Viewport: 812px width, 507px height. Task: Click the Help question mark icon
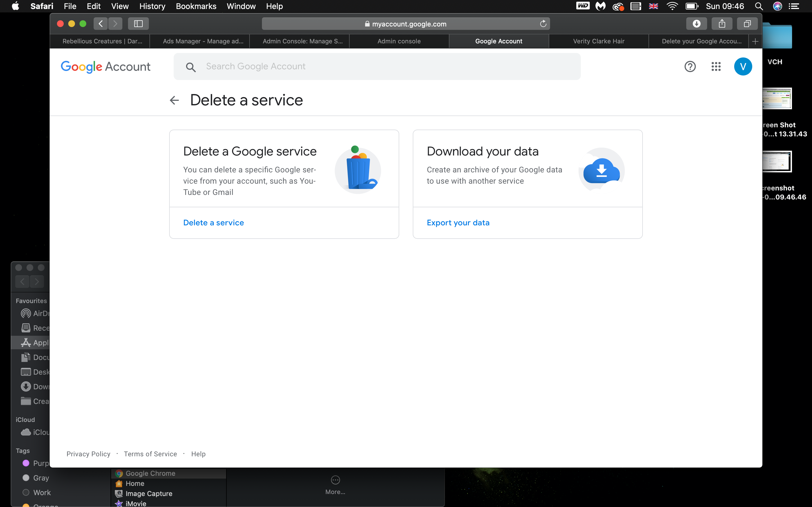tap(690, 66)
